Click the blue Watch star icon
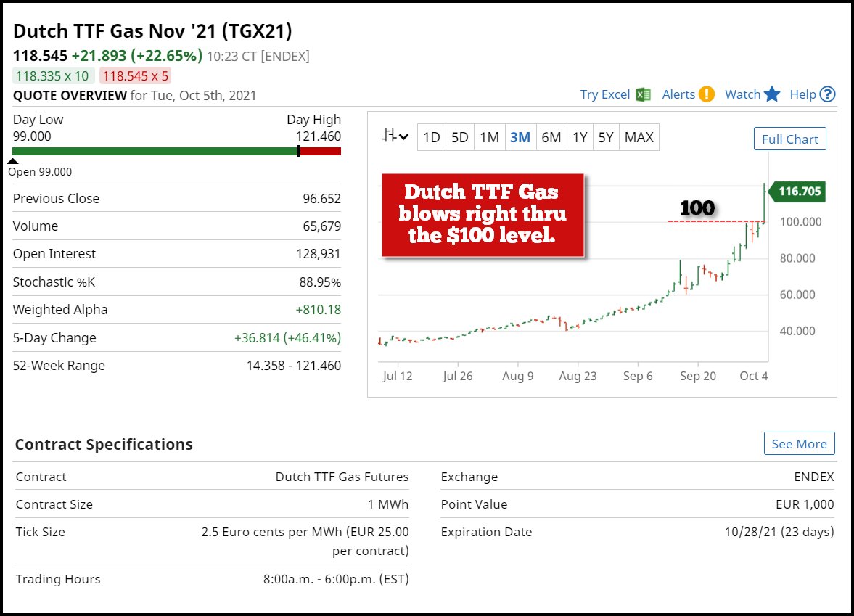Viewport: 854px width, 616px height. click(772, 94)
